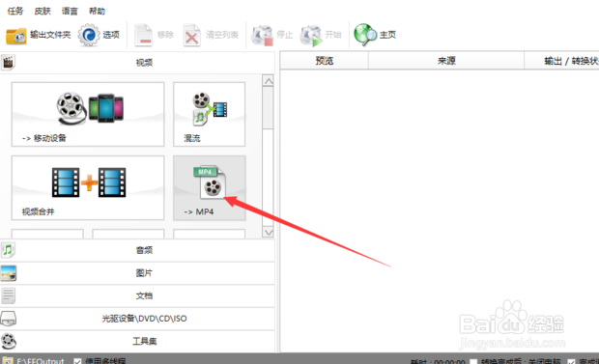Click the document category page icon
The width and height of the screenshot is (599, 364).
[8, 295]
